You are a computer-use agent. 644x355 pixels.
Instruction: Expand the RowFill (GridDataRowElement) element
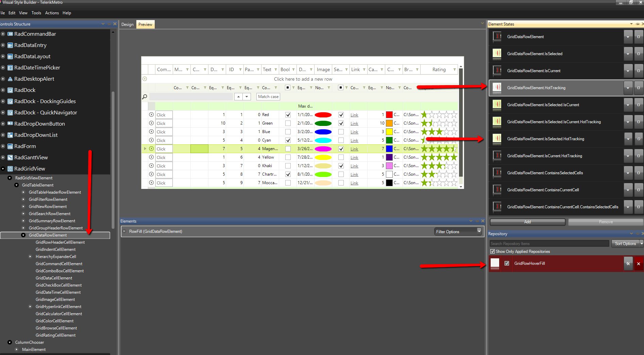(x=124, y=231)
